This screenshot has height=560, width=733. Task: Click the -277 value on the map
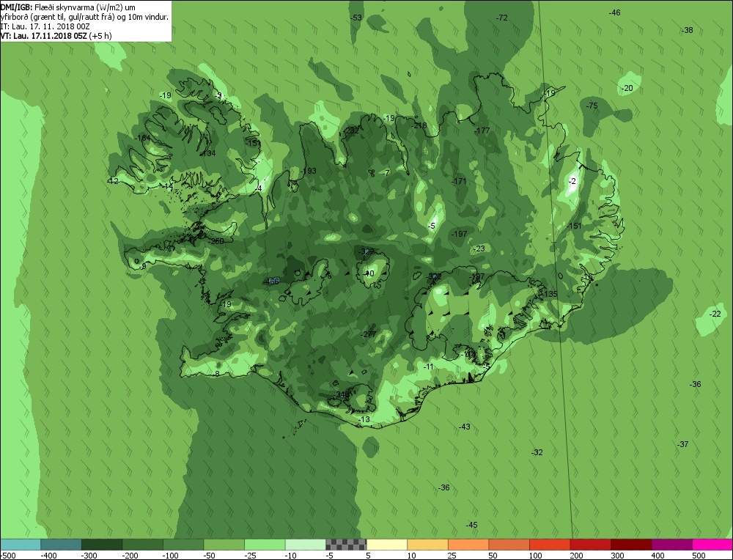click(369, 334)
